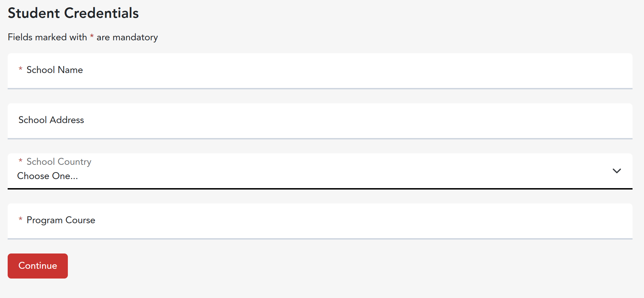644x298 pixels.
Task: Click the School Country field label
Action: click(x=59, y=162)
